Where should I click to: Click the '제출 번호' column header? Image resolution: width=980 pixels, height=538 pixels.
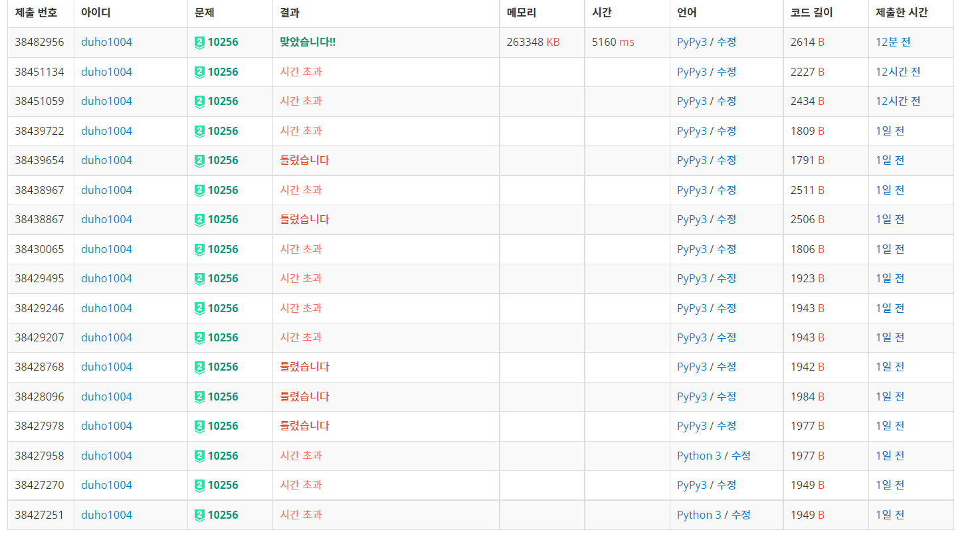(x=36, y=13)
